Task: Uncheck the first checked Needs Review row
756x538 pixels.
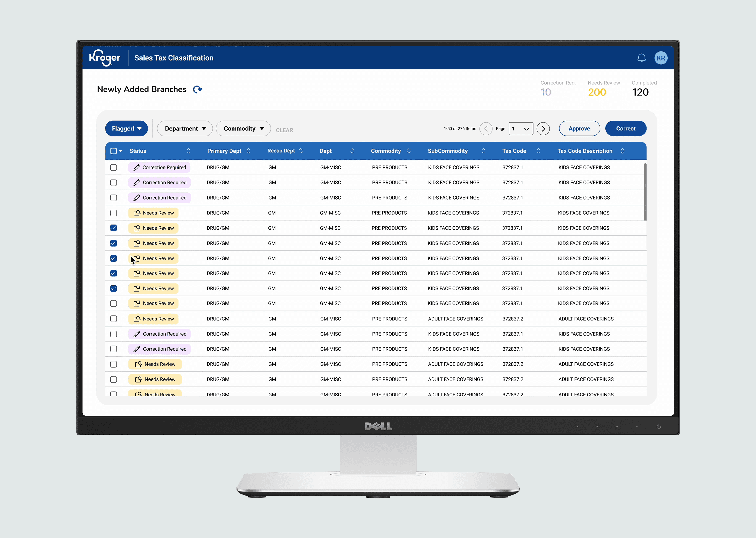Action: pos(114,228)
